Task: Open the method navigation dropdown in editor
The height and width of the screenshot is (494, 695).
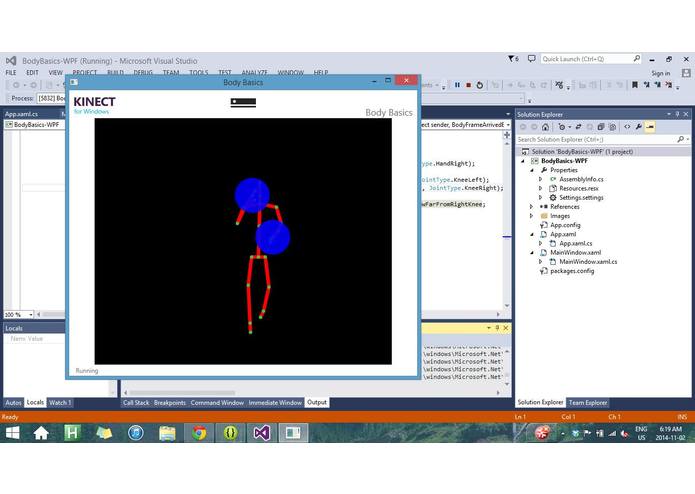Action: tap(508, 125)
